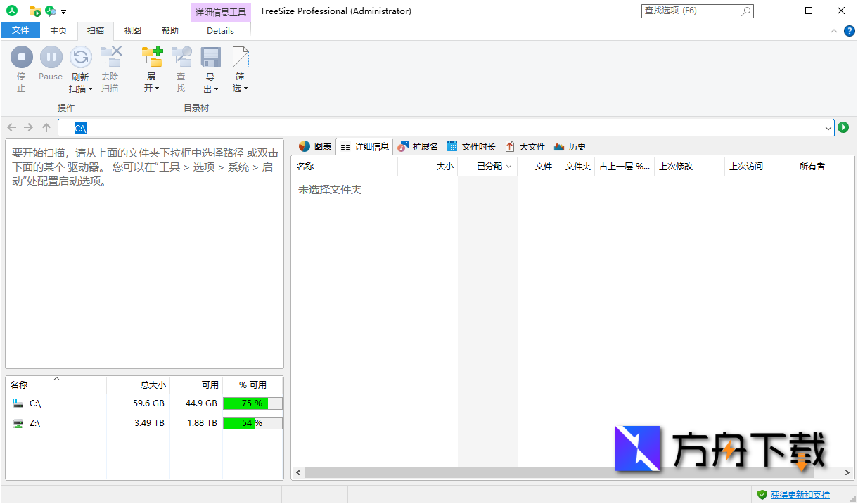858x504 pixels.
Task: Click the C:\ drive usage progress bar
Action: coord(252,403)
